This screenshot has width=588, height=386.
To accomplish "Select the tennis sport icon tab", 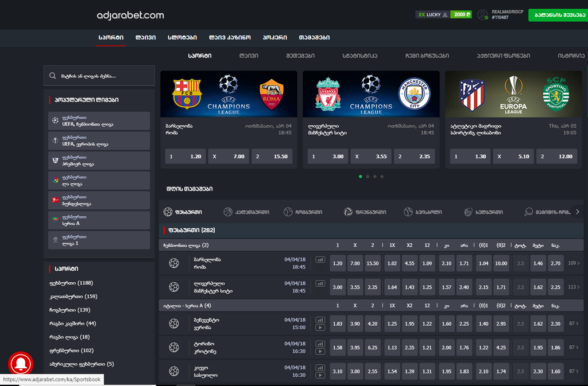I will 288,212.
